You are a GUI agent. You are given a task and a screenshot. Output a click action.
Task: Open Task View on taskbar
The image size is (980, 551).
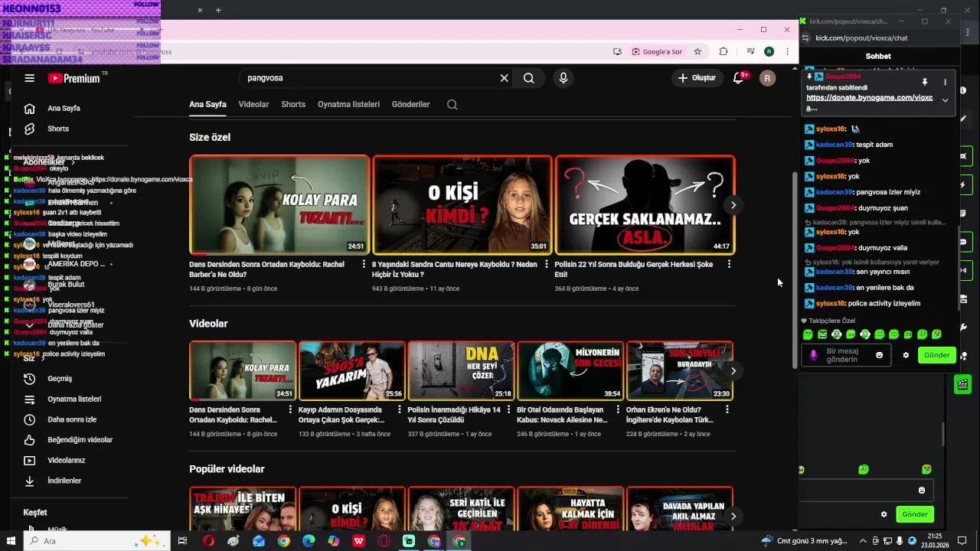(182, 541)
